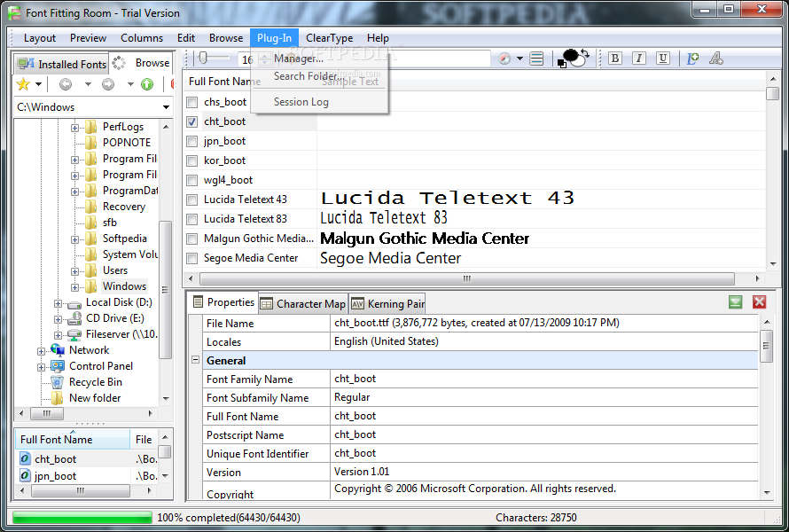Image resolution: width=789 pixels, height=532 pixels.
Task: Toggle Underline formatting
Action: click(663, 59)
